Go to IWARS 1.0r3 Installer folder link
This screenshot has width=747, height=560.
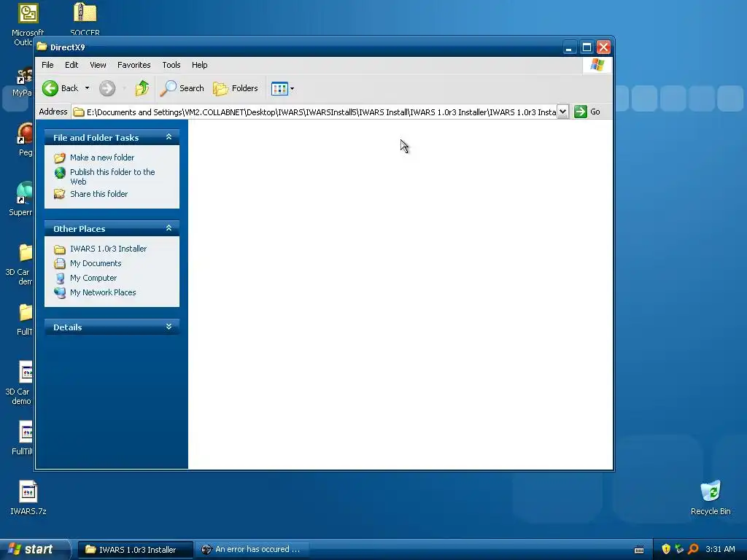click(x=108, y=249)
